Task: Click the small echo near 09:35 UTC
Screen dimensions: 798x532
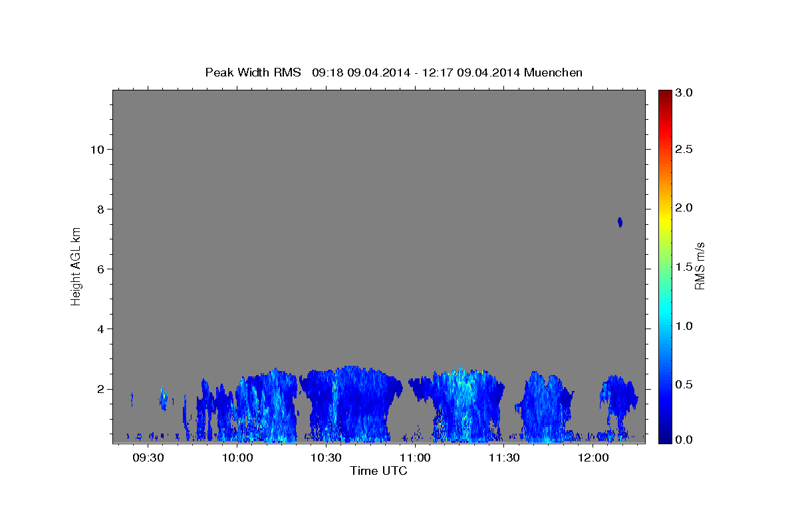Action: pos(162,398)
